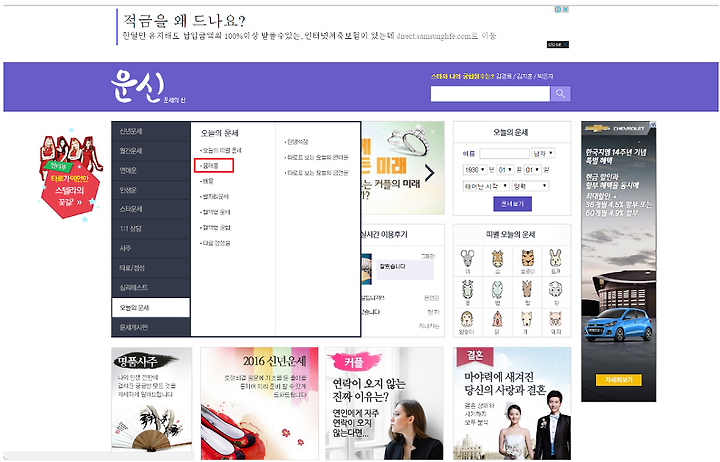Viewport: 720px width, 462px height.
Task: Open the 운세게시판 menu item
Action: point(151,327)
